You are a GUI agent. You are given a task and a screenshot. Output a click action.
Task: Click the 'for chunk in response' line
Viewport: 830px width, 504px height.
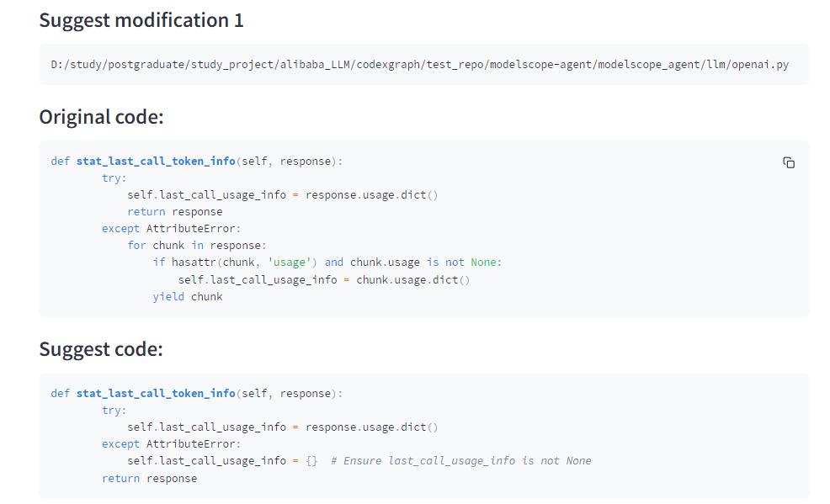tap(196, 245)
